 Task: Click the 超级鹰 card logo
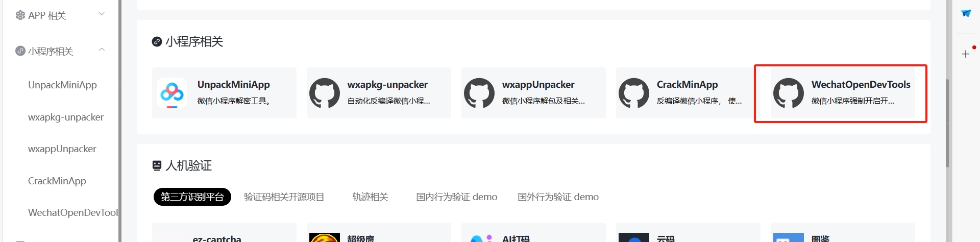coord(325,237)
